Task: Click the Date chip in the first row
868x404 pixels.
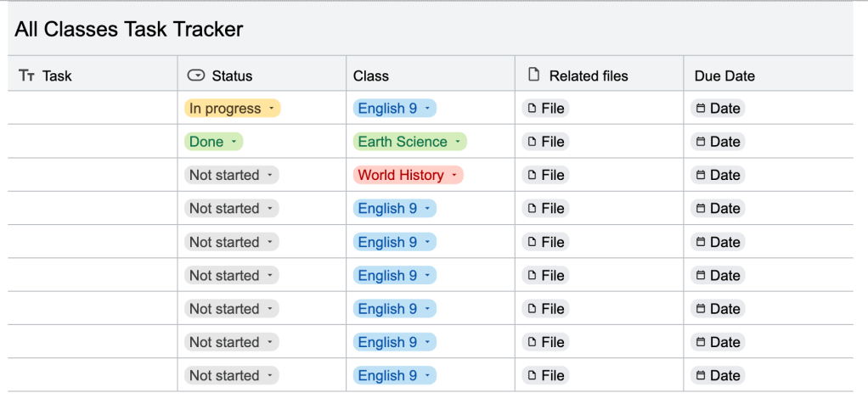Action: pos(717,109)
